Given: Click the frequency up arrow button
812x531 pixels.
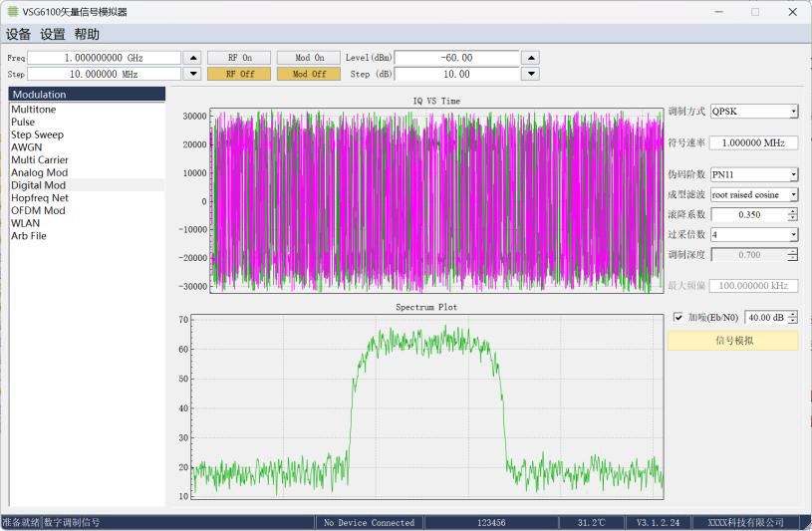Looking at the screenshot, I should (x=193, y=58).
